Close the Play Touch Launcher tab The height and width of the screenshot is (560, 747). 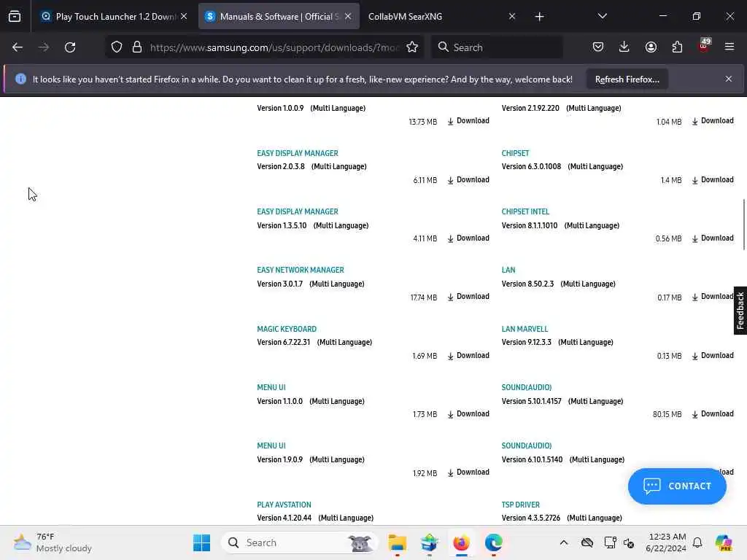coord(184,17)
